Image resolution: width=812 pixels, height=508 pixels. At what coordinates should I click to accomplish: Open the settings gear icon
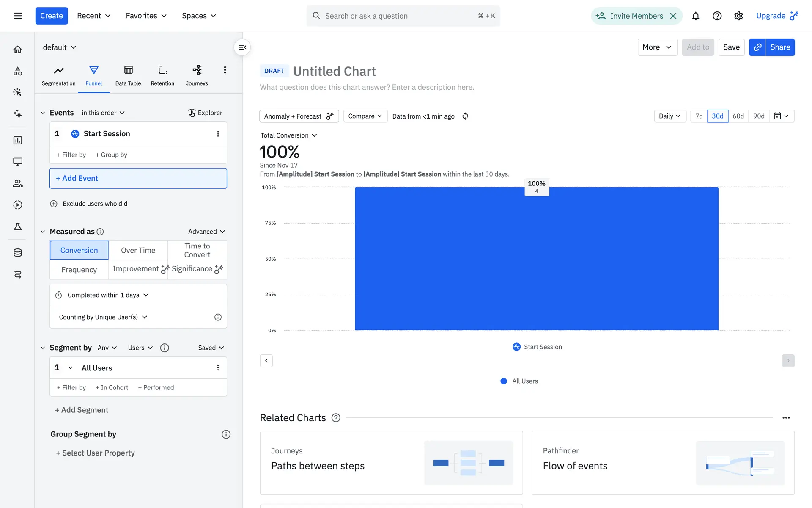pyautogui.click(x=738, y=16)
